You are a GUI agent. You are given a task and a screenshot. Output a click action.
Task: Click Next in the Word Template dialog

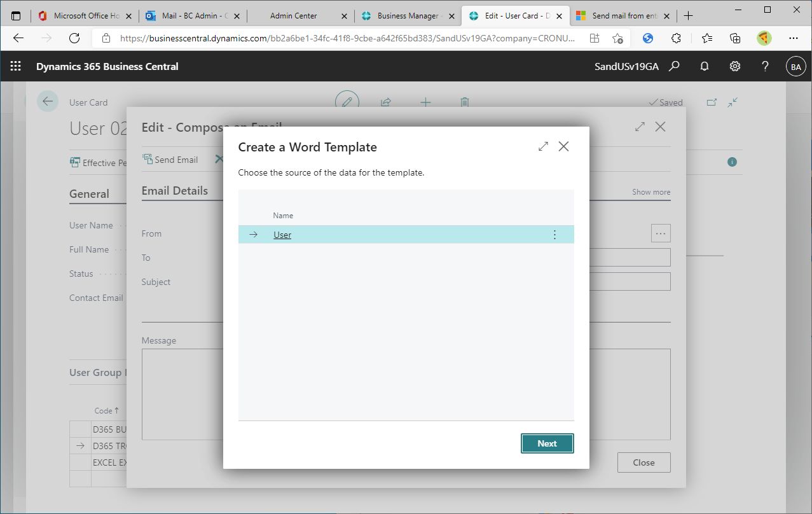pyautogui.click(x=547, y=443)
